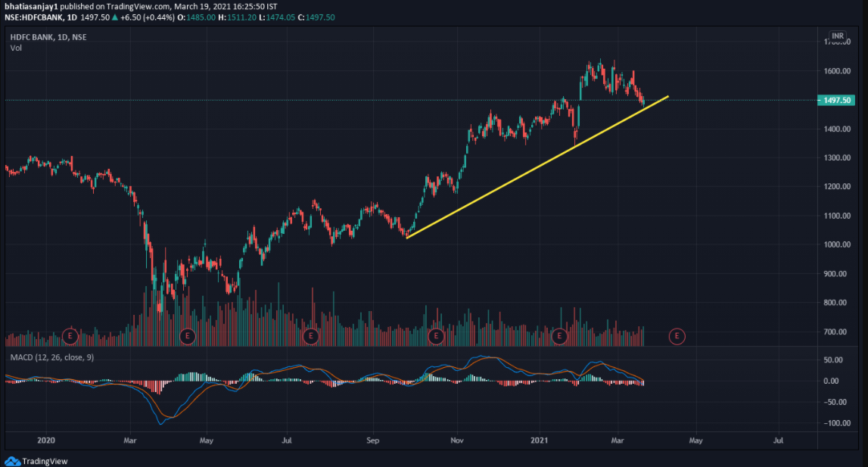Click the upcoming earnings marker after April 2021
Viewport: 868px width, 467px height.
coord(677,336)
